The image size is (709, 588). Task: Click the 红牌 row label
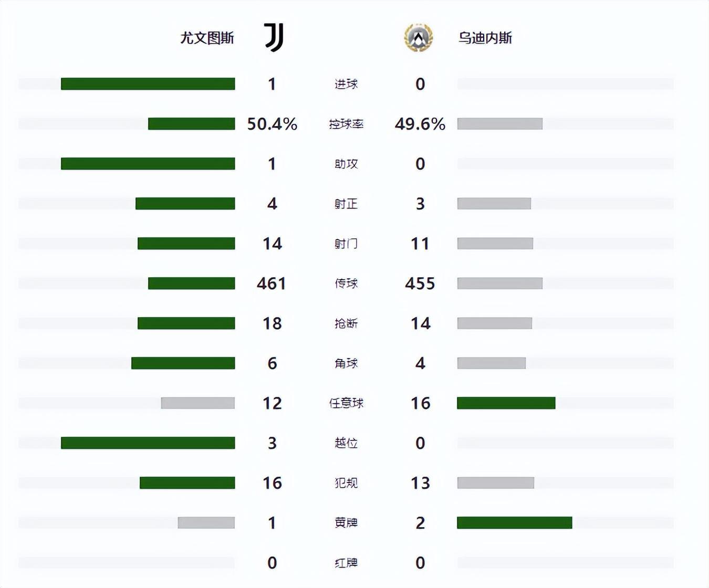(346, 563)
